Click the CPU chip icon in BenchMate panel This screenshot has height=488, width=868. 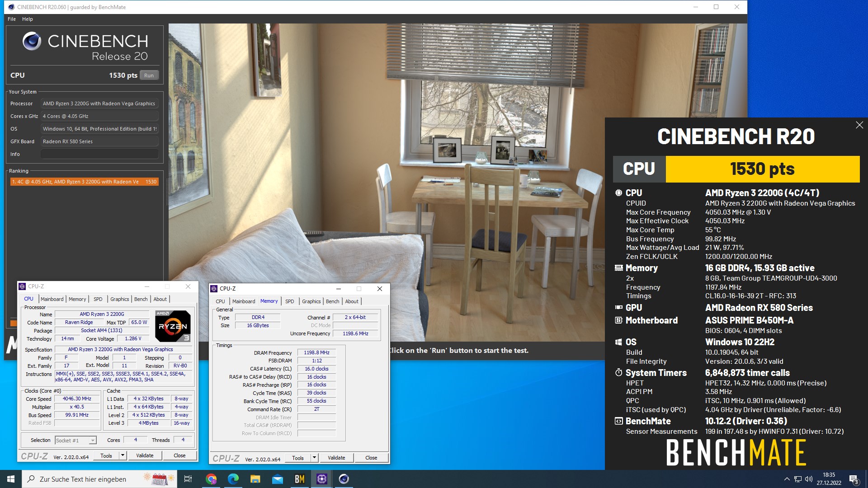(618, 193)
